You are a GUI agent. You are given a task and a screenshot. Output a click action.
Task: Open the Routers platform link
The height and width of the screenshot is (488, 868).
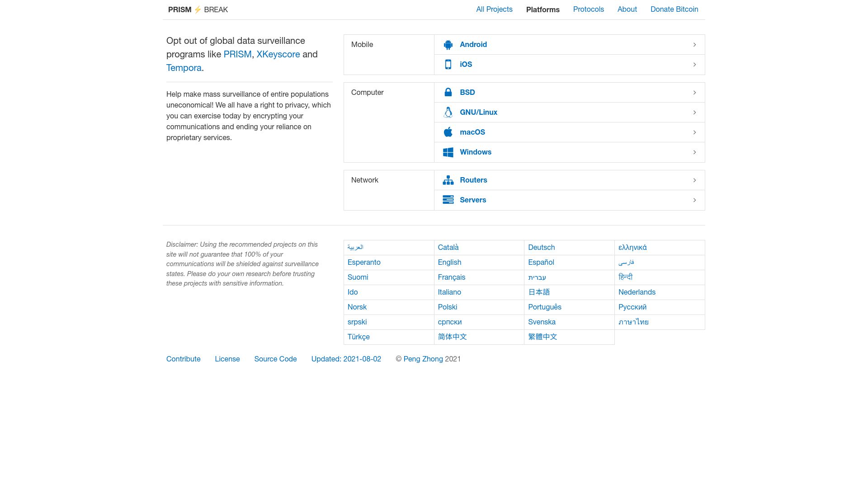[x=473, y=180]
